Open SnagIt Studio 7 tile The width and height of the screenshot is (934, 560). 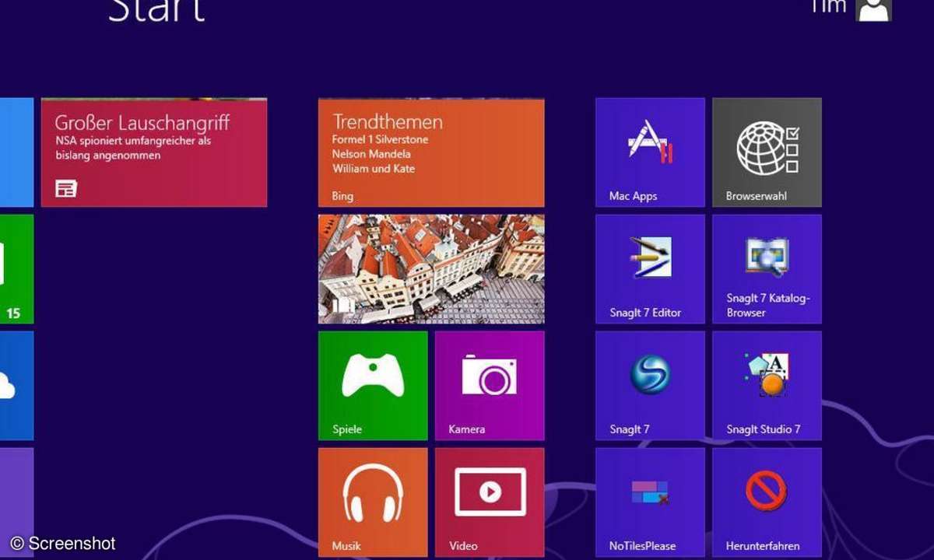point(767,386)
